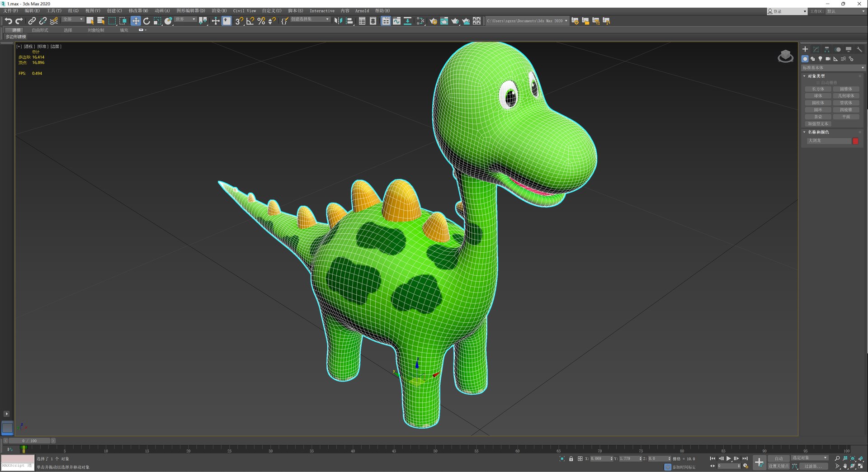Open the Modify panel tab icon
The height and width of the screenshot is (472, 868).
click(x=816, y=49)
